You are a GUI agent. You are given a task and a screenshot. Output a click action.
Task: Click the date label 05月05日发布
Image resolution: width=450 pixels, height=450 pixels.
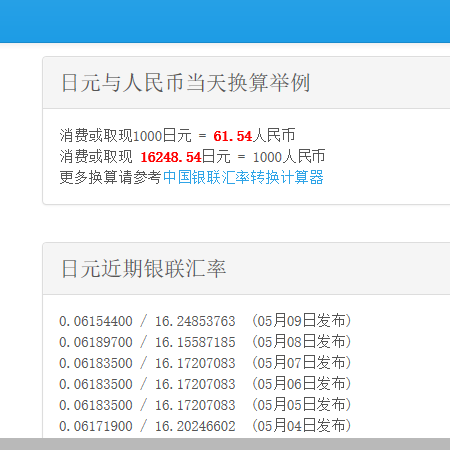click(301, 405)
